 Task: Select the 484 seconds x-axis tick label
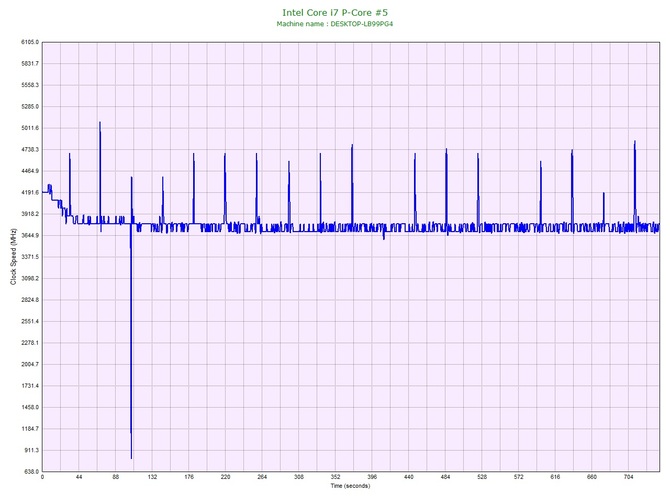click(446, 477)
